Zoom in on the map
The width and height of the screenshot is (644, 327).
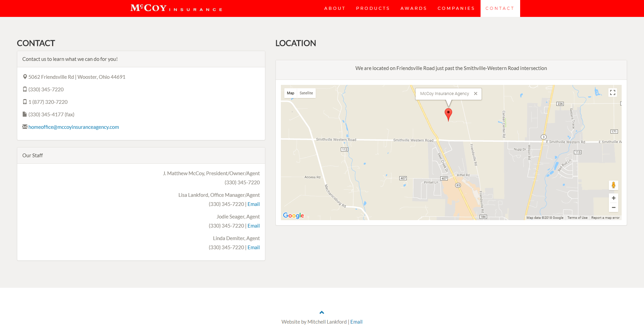614,198
